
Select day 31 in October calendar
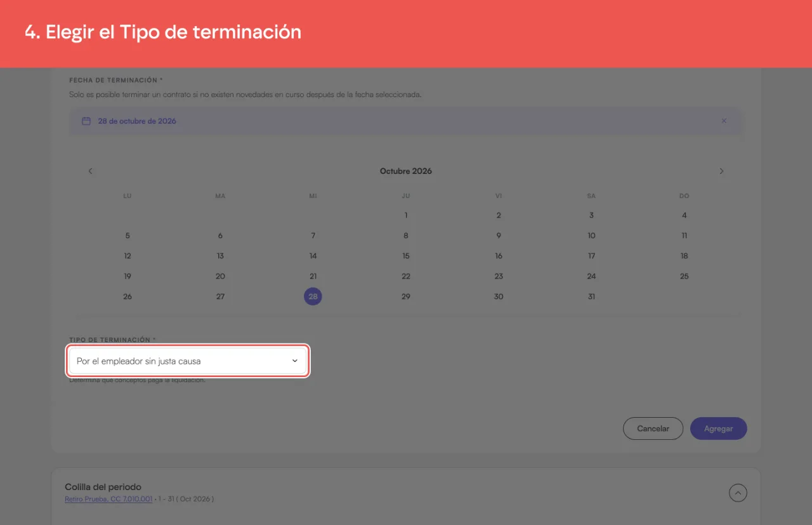(x=591, y=296)
